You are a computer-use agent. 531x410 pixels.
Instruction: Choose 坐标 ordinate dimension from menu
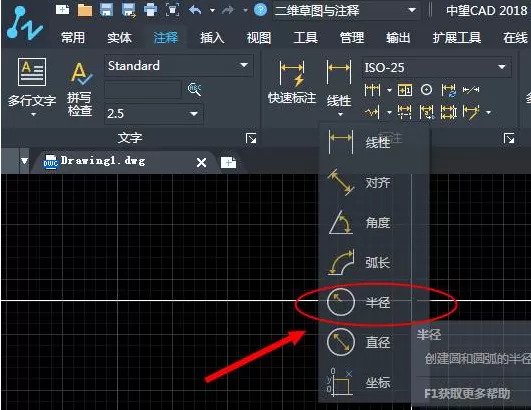(x=364, y=382)
